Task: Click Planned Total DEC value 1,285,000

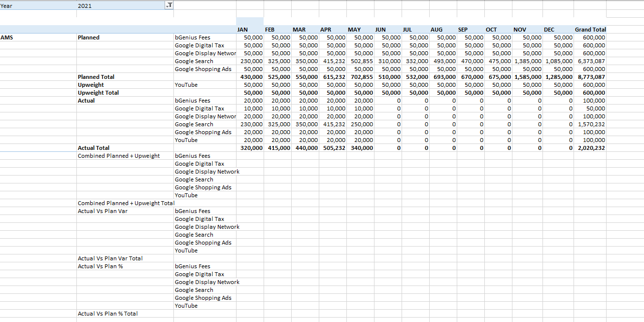Action: (559, 77)
